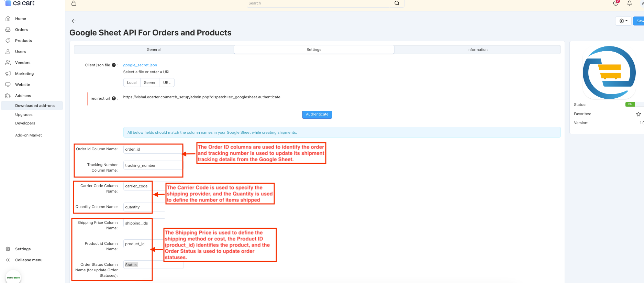Click the Collapse menu chevrons icon
Screen dimensions: 644x283
click(x=8, y=260)
